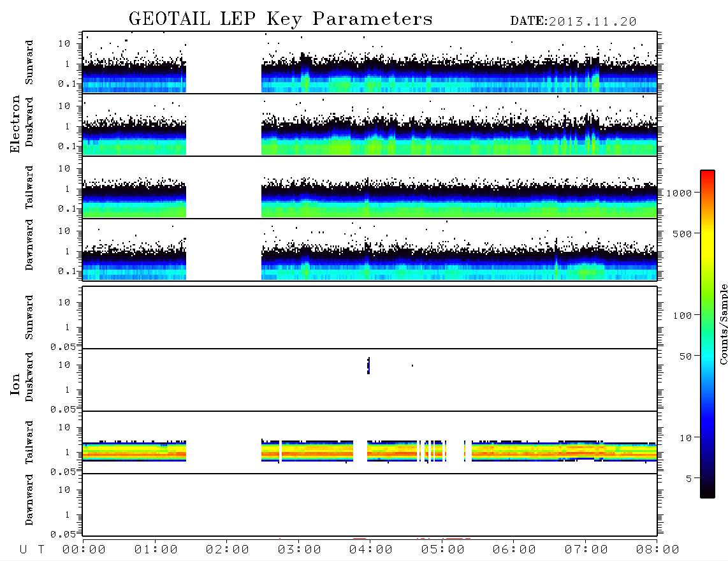Click the Electron "Dawnward" panel label
Image resolution: width=728 pixels, height=561 pixels.
[29, 245]
